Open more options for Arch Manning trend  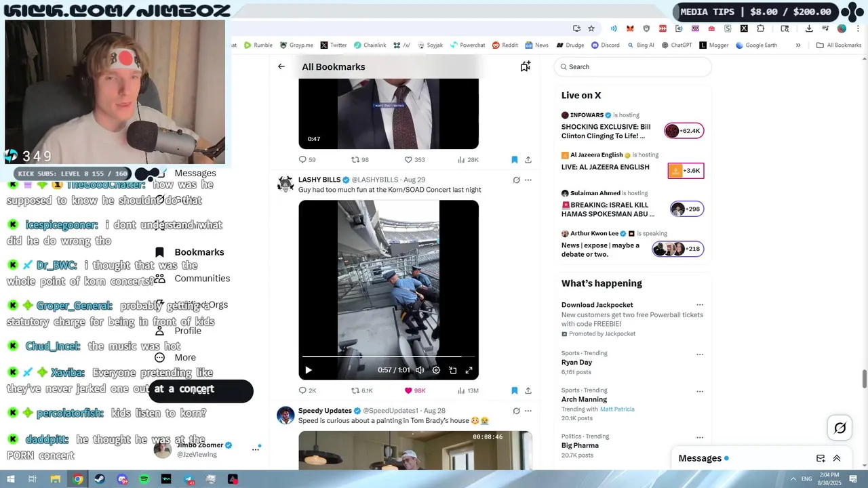point(700,391)
